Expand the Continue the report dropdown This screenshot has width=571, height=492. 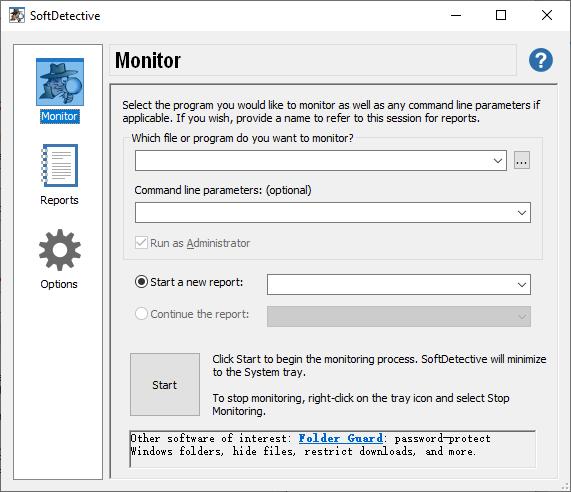coord(522,316)
